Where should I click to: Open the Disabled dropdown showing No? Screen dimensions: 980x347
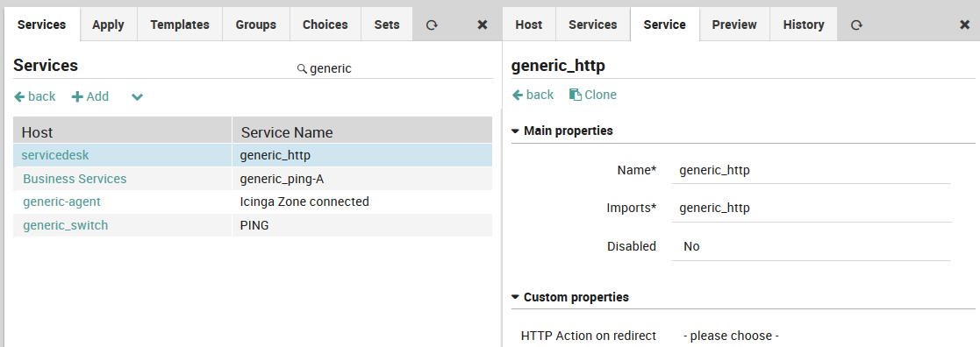[x=812, y=246]
